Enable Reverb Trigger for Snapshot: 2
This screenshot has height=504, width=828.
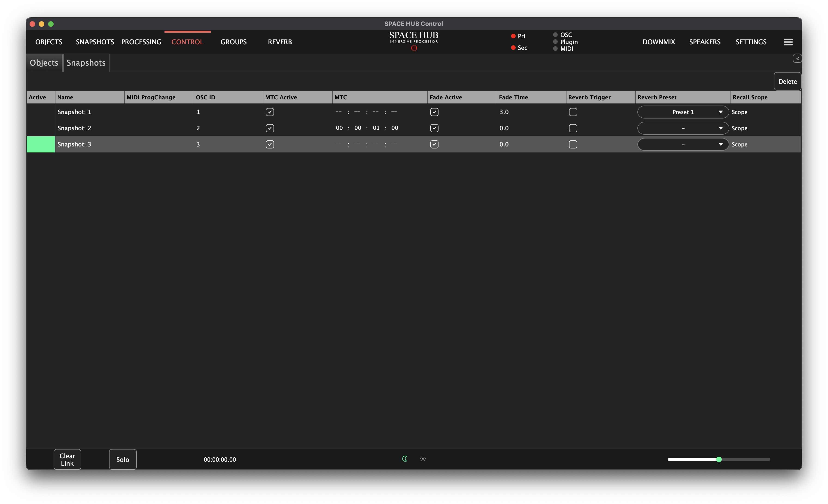[x=573, y=128]
